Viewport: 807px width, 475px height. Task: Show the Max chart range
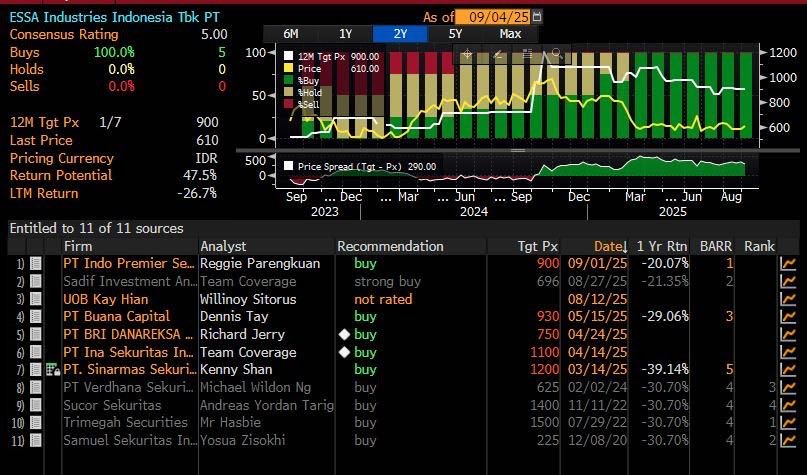[x=510, y=34]
